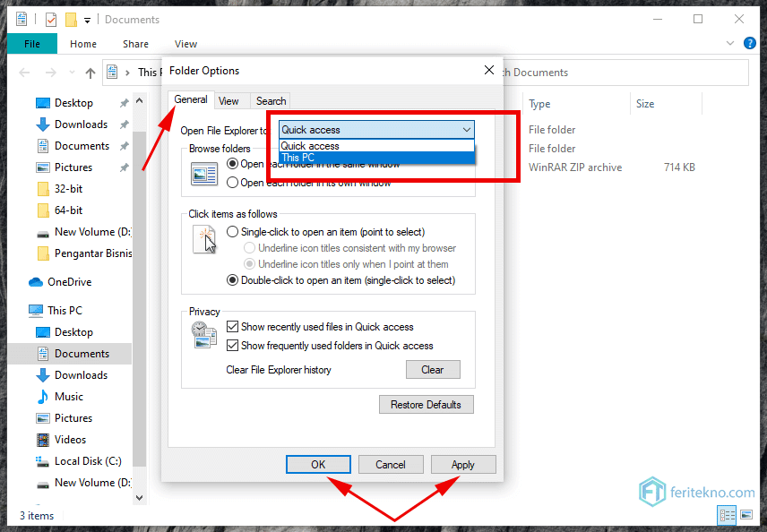The width and height of the screenshot is (767, 532).
Task: Click Clear File Explorer history button
Action: click(x=433, y=370)
